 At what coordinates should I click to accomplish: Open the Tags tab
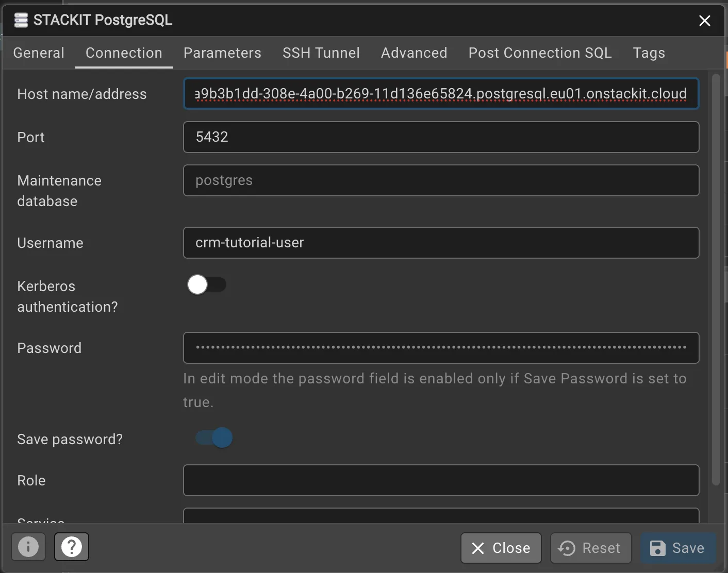[649, 53]
